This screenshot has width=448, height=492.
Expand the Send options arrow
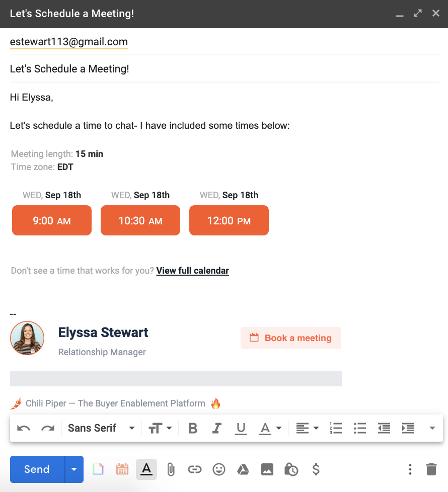[x=73, y=469]
